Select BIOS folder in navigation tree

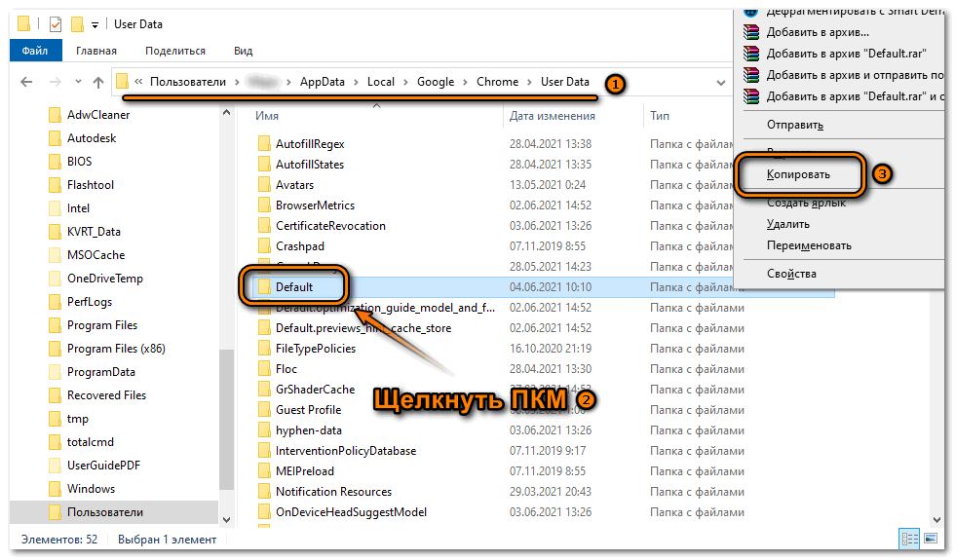(79, 162)
